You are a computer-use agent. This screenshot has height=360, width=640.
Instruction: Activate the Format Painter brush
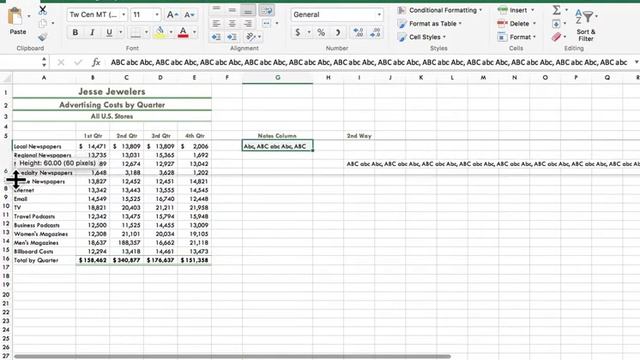(42, 37)
